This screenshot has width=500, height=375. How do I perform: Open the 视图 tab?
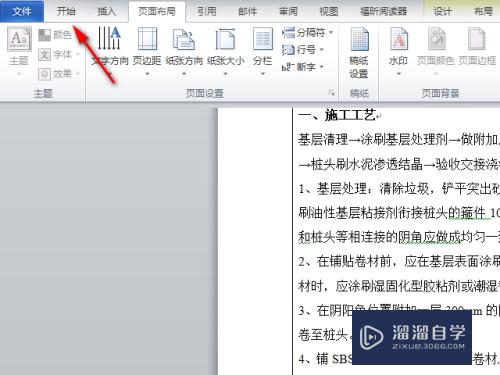(x=329, y=11)
